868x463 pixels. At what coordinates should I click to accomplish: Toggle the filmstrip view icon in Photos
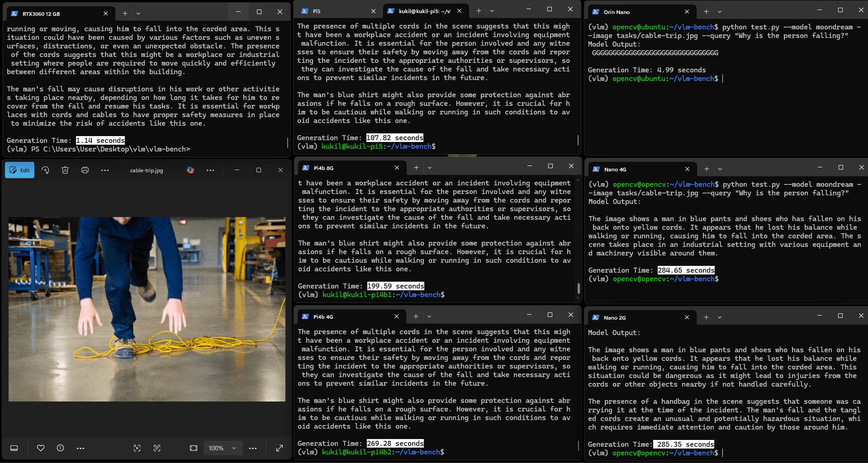click(14, 448)
